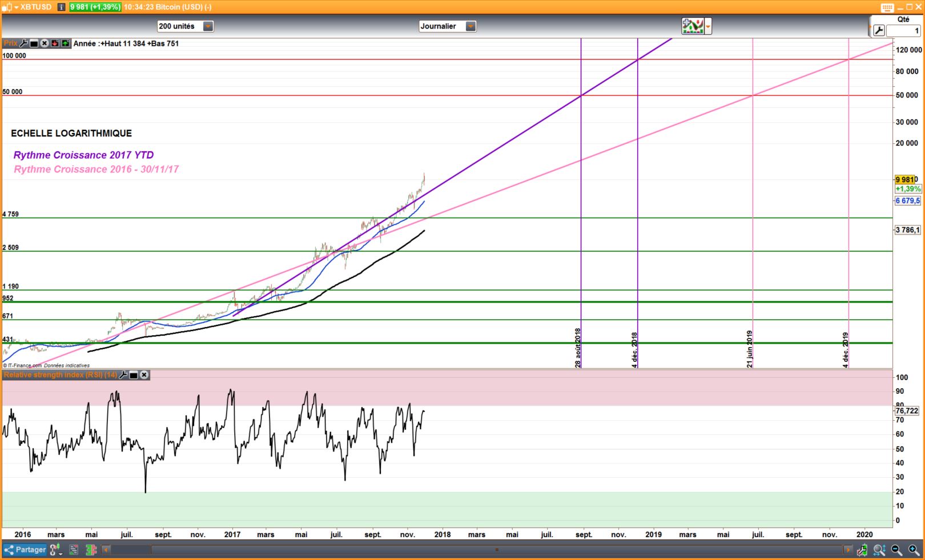
Task: Open the drawing objects tool icon by Partager
Action: (55, 550)
